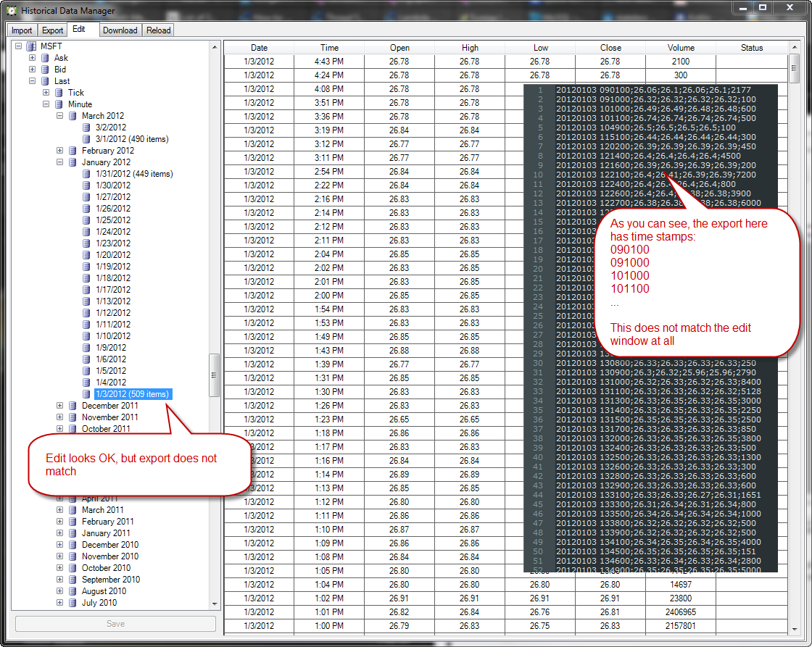Click the March 2012 database icon
Image resolution: width=812 pixels, height=647 pixels.
(73, 116)
